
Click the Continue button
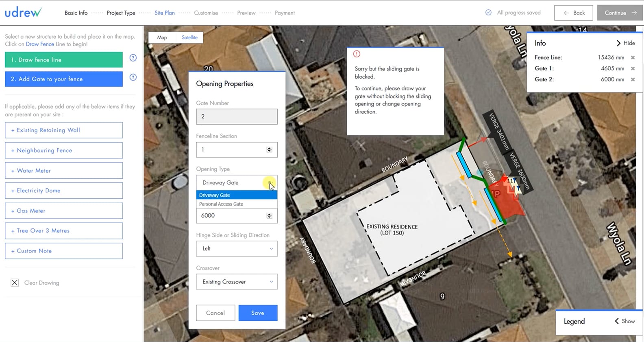pyautogui.click(x=620, y=13)
